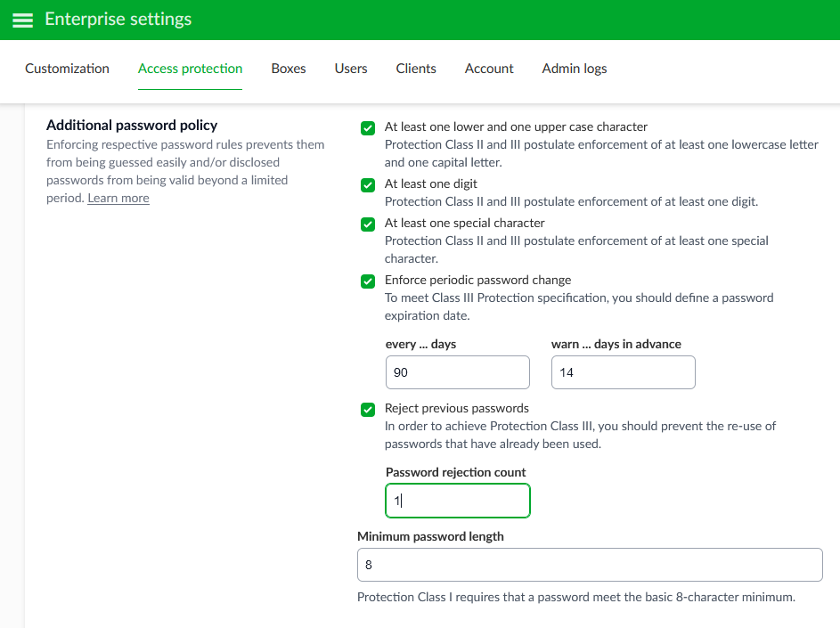This screenshot has height=628, width=840.
Task: Toggle Enforce periodic password change checkbox
Action: point(368,281)
